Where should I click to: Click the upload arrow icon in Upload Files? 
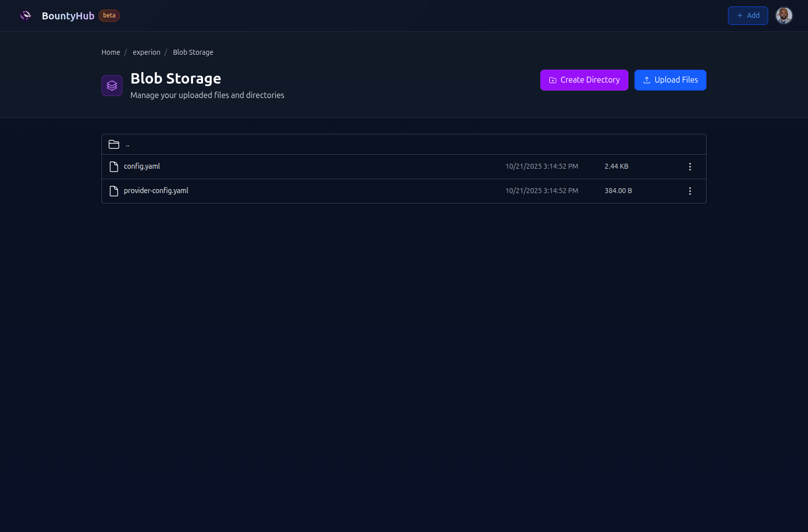647,80
